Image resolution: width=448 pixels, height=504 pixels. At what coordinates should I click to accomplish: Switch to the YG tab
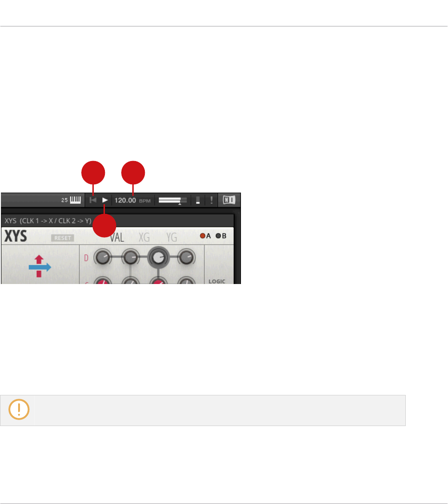pyautogui.click(x=172, y=238)
